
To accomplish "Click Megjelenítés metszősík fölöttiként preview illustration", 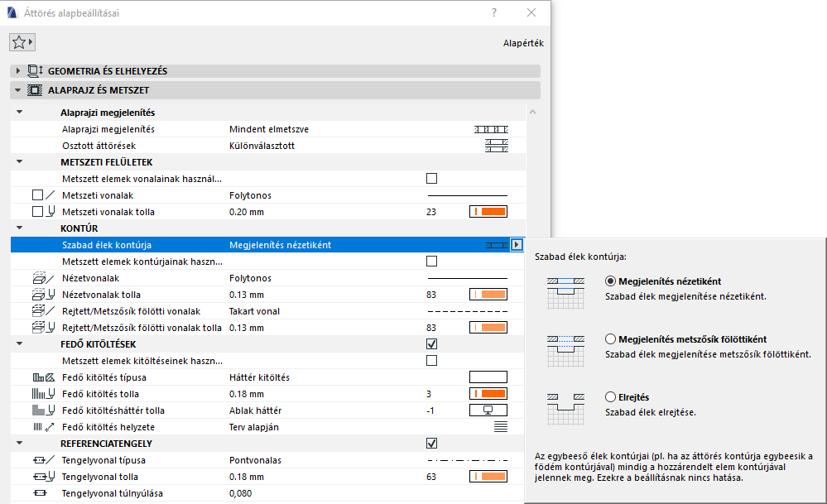I will pos(565,351).
